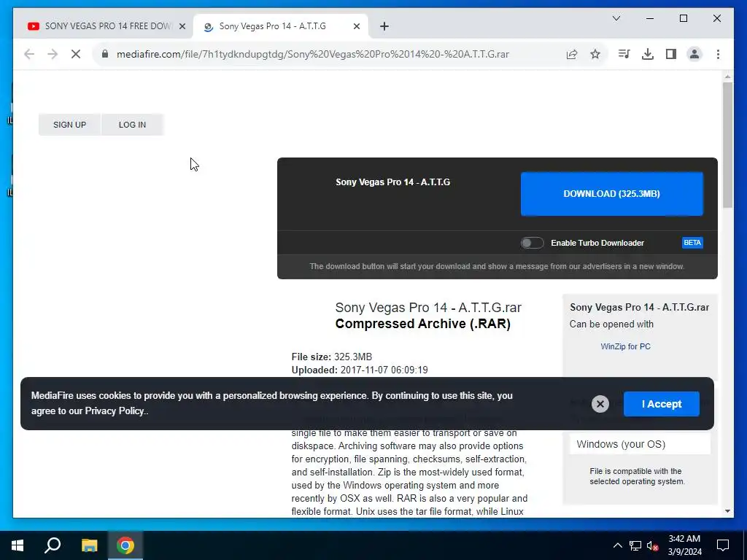The width and height of the screenshot is (747, 560).
Task: Accept cookies with I Accept
Action: pyautogui.click(x=661, y=404)
